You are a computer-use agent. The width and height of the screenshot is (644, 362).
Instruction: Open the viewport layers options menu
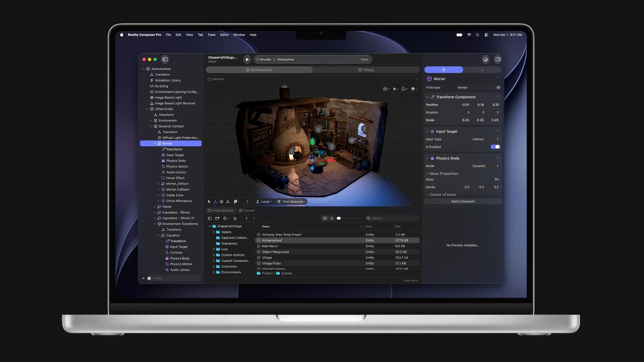click(414, 89)
